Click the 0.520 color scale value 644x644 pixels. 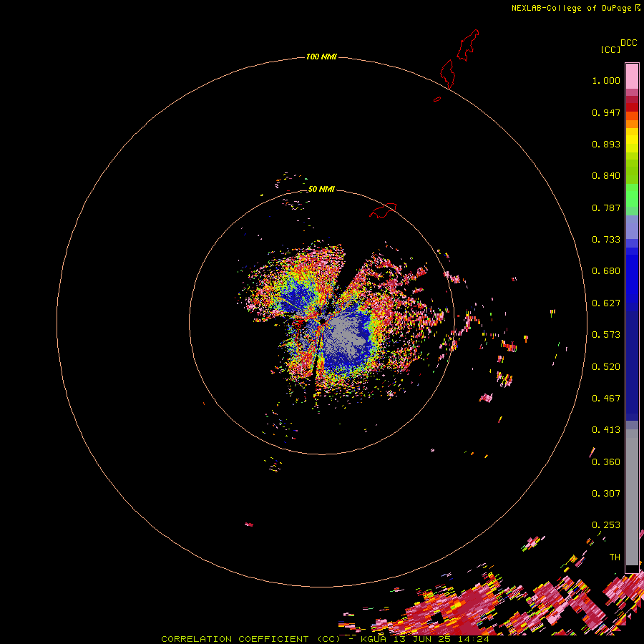click(606, 367)
